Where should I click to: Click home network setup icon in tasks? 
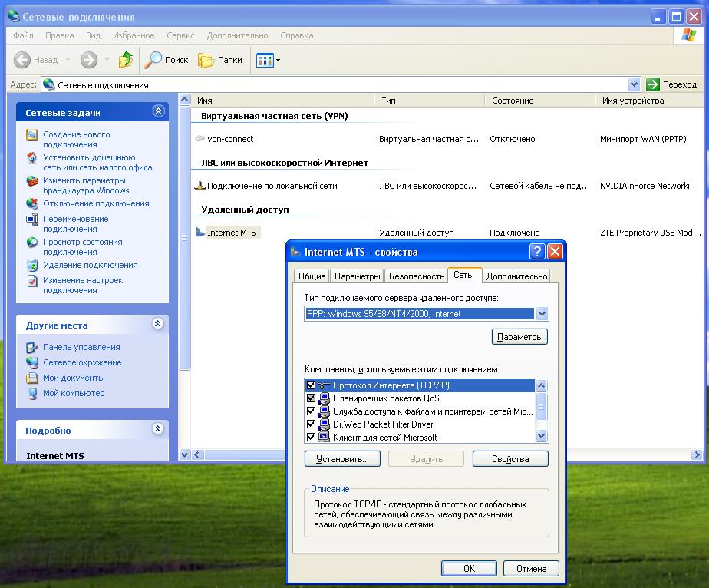[32, 158]
